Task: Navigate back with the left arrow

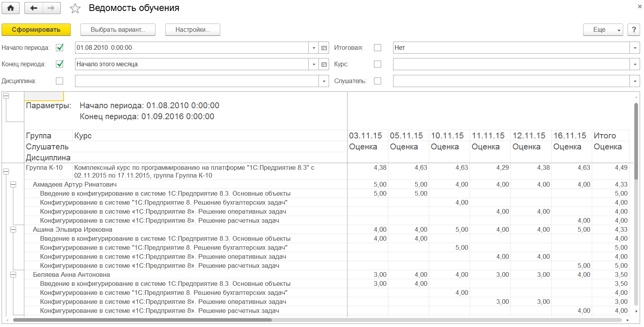Action: 34,8
